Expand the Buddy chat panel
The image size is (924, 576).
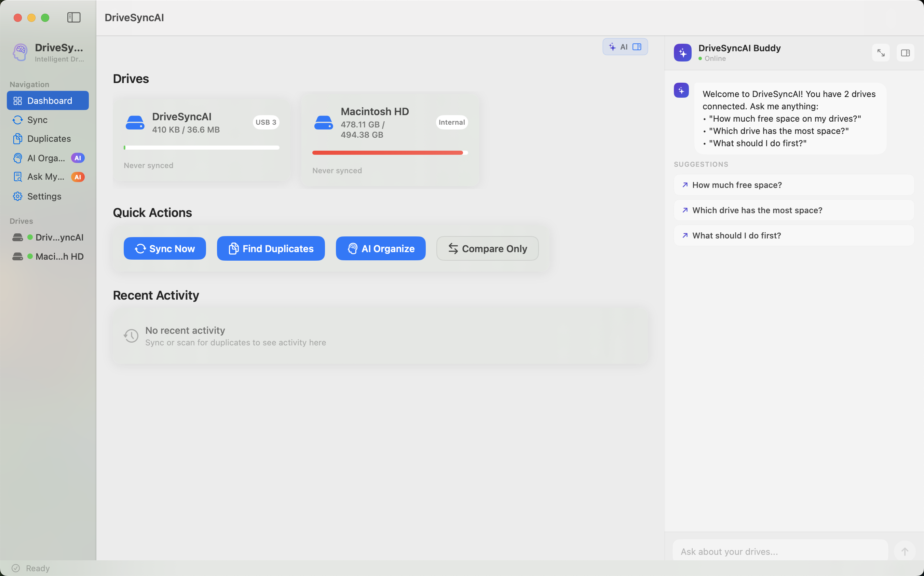pyautogui.click(x=881, y=53)
